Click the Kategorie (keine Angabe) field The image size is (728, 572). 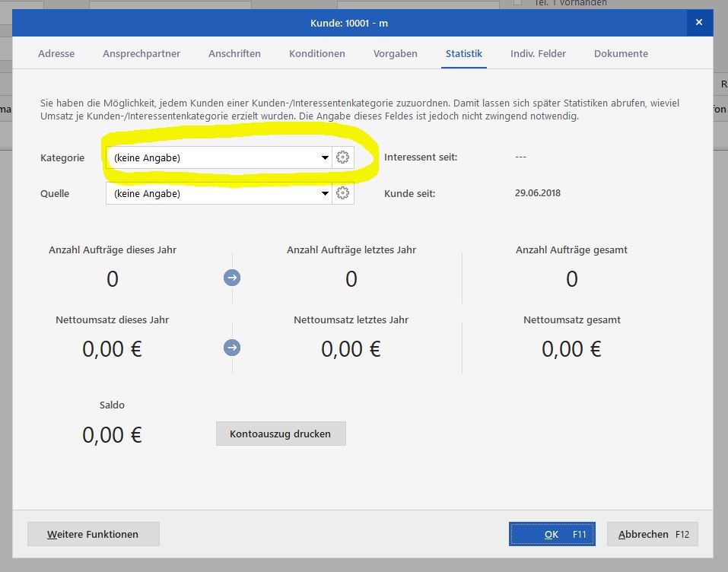click(218, 157)
